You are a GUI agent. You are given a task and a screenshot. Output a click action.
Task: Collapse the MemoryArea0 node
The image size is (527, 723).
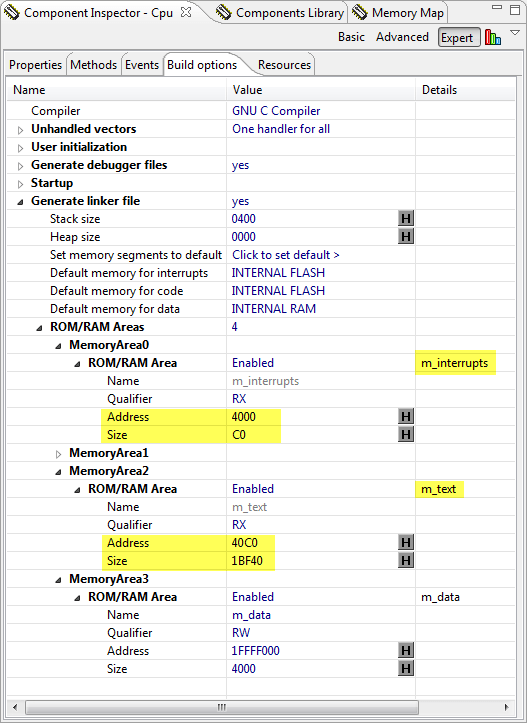click(x=59, y=346)
